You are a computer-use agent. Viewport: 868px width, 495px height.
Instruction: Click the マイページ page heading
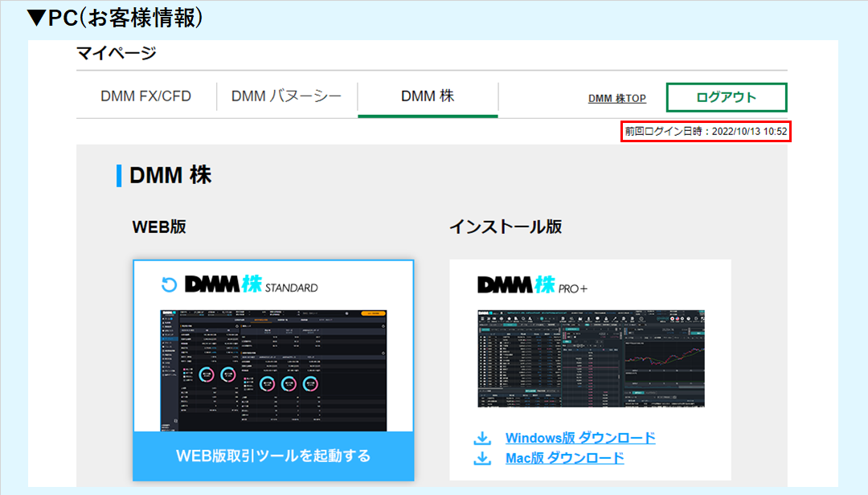click(x=116, y=54)
